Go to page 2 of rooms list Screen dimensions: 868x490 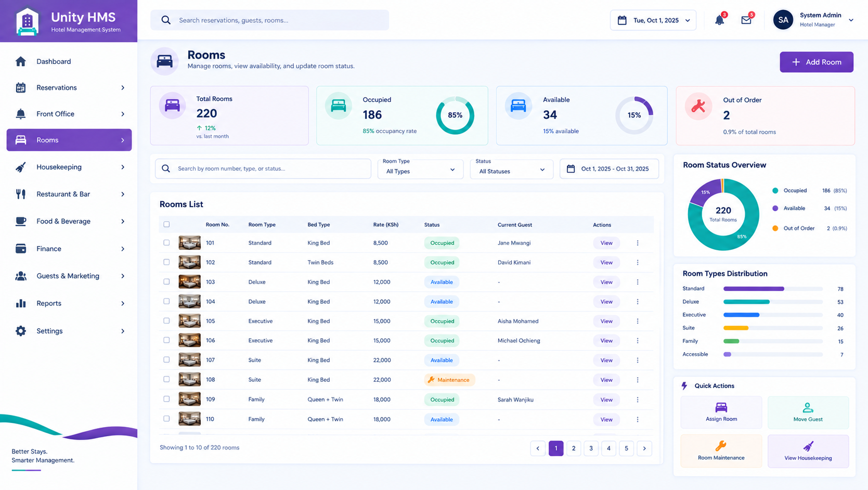pos(574,448)
